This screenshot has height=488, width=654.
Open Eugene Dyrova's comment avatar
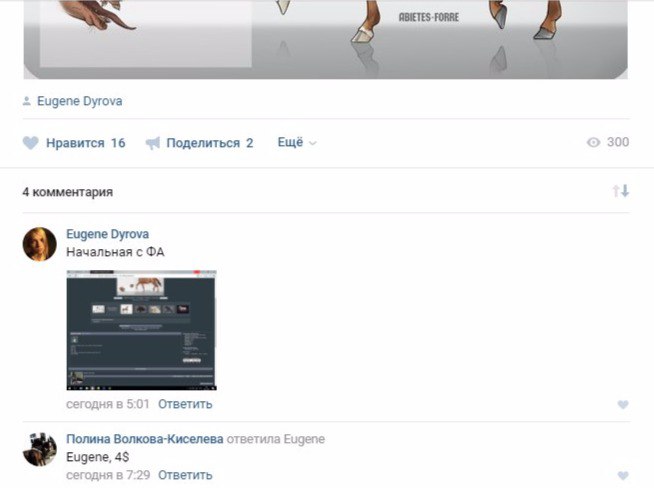39,244
